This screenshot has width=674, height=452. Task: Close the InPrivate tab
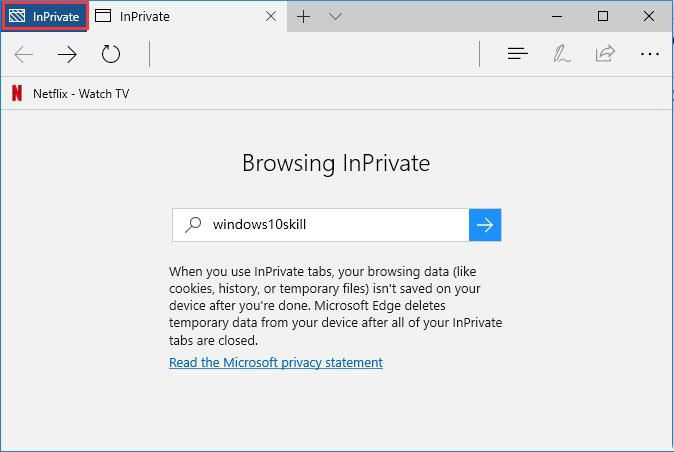[271, 16]
